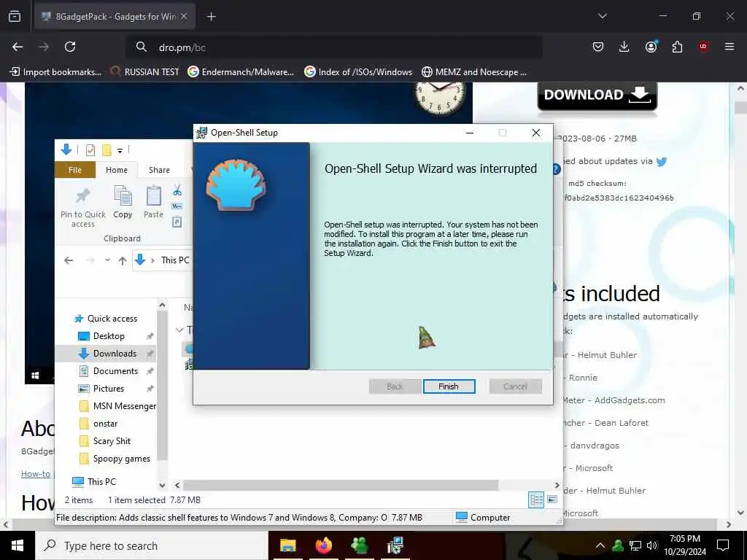
Task: Open the recent locations dropdown in Explorer
Action: (108, 260)
